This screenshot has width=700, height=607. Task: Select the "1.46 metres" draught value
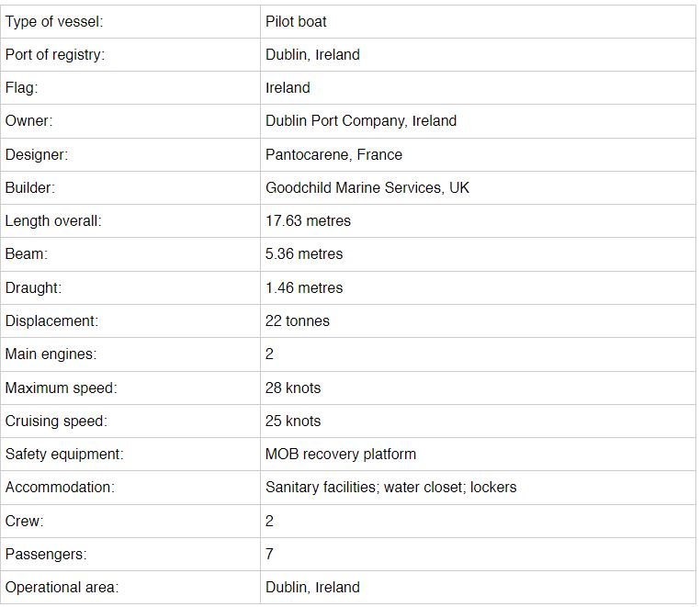point(304,287)
